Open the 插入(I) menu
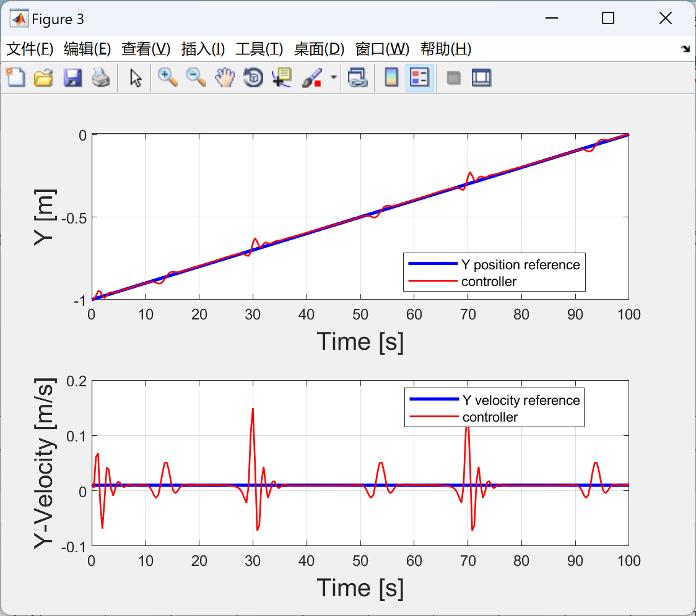This screenshot has width=696, height=616. [203, 49]
